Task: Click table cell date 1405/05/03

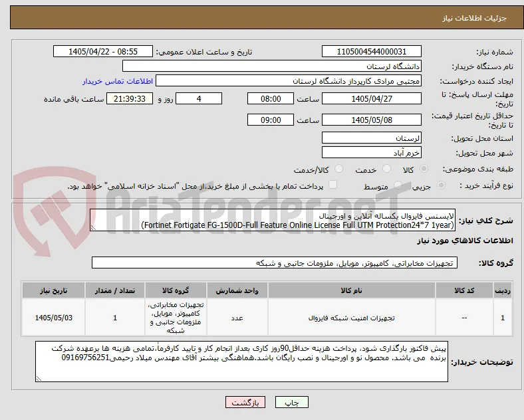Action: pos(53,318)
